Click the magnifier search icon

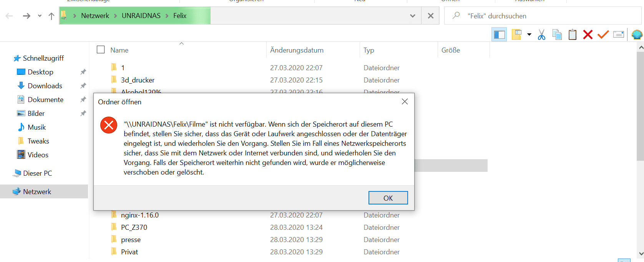[x=456, y=15]
